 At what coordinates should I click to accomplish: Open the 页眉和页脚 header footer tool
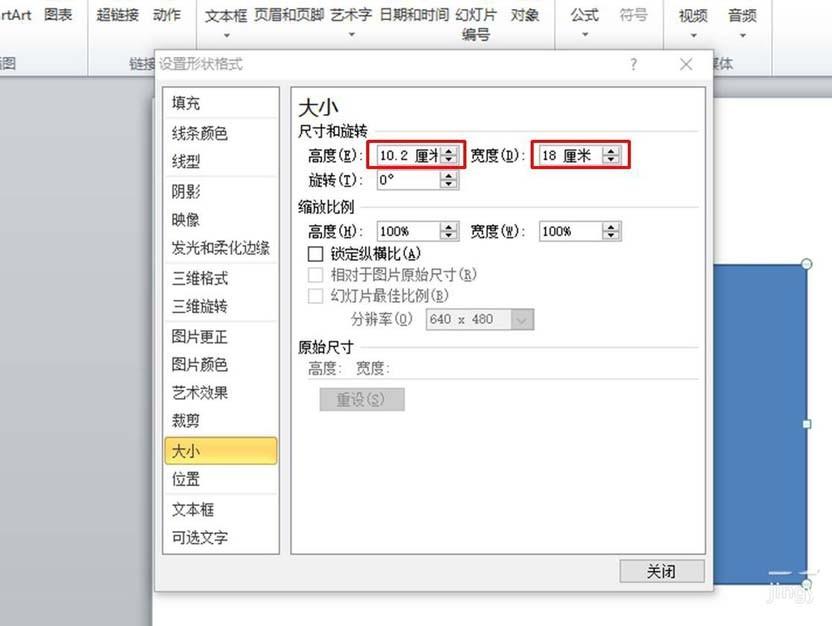tap(289, 16)
